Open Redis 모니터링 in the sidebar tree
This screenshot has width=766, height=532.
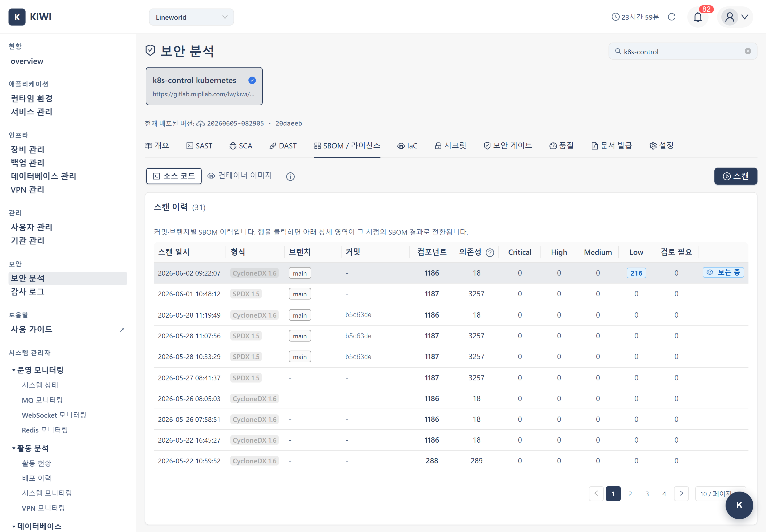click(x=45, y=430)
